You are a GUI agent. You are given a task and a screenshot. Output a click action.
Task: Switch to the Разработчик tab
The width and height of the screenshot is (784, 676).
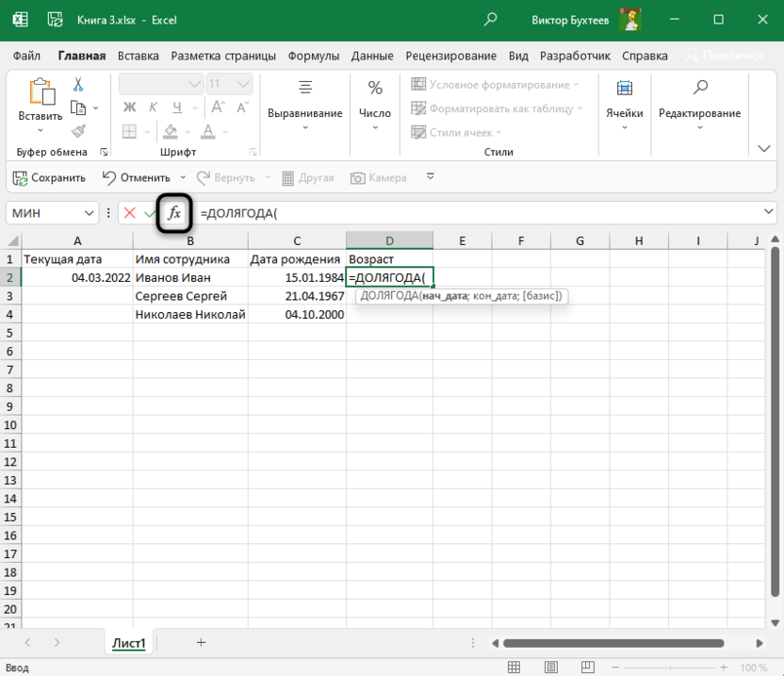coord(575,56)
